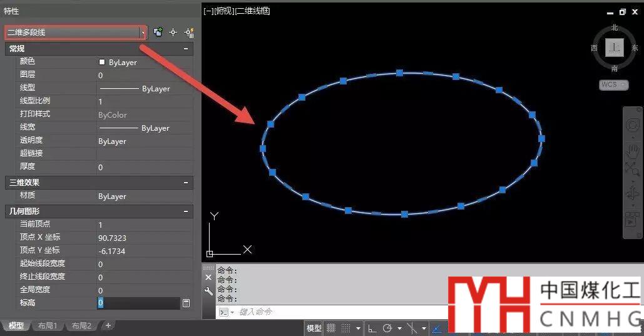
Task: Open the WCS coordinate system dropdown
Action: (x=613, y=84)
